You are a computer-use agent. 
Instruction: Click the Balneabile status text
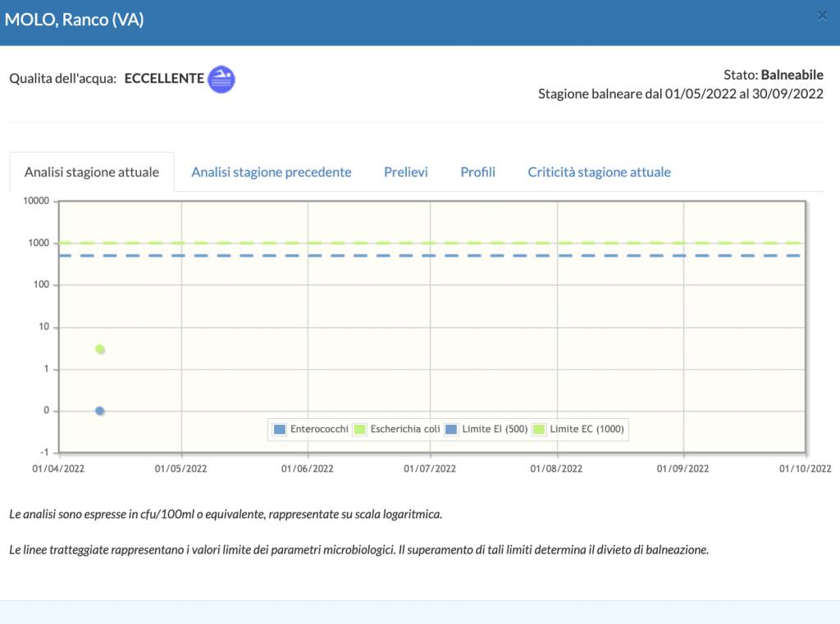[792, 75]
